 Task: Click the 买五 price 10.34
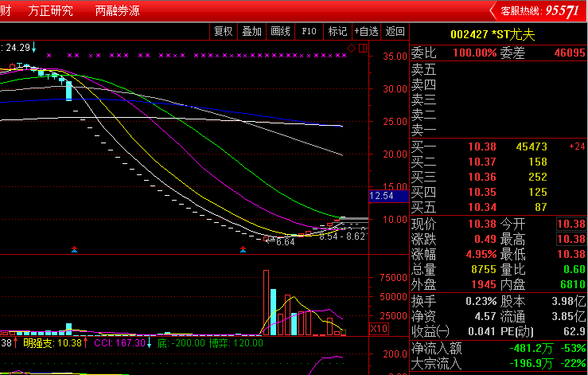[482, 207]
